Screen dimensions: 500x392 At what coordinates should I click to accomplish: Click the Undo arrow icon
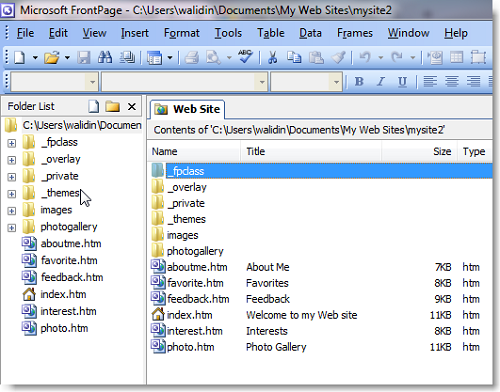(365, 58)
